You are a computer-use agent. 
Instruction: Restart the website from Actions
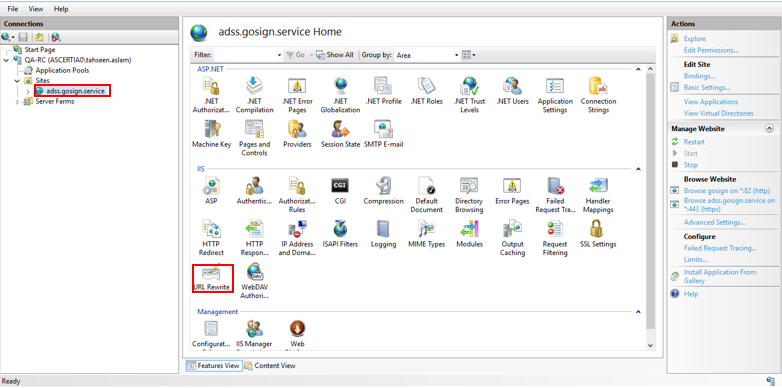click(x=694, y=142)
